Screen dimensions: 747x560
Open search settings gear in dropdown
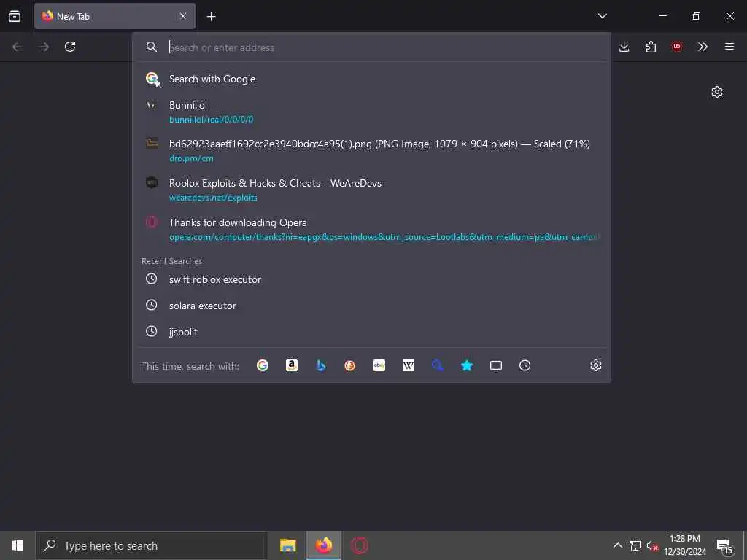click(595, 365)
